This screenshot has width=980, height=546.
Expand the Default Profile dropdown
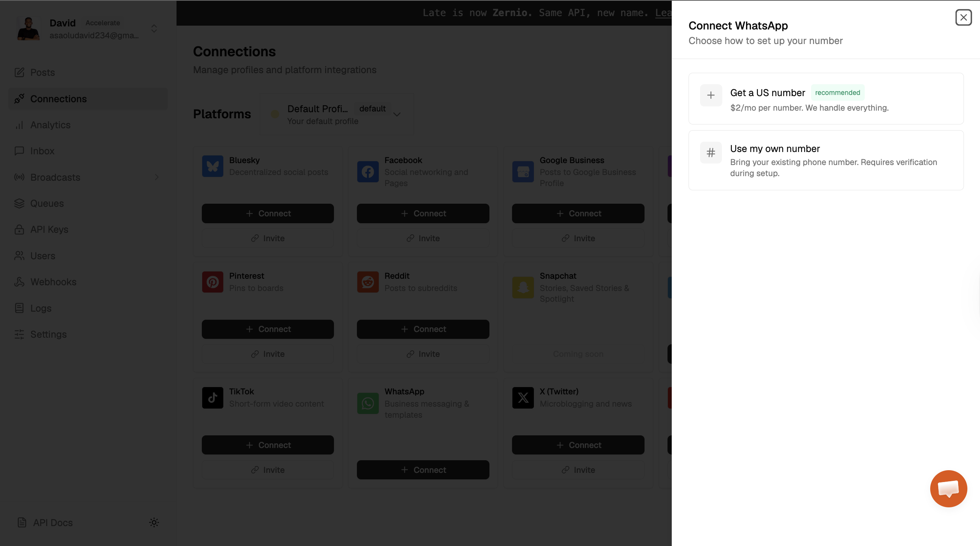pyautogui.click(x=397, y=114)
